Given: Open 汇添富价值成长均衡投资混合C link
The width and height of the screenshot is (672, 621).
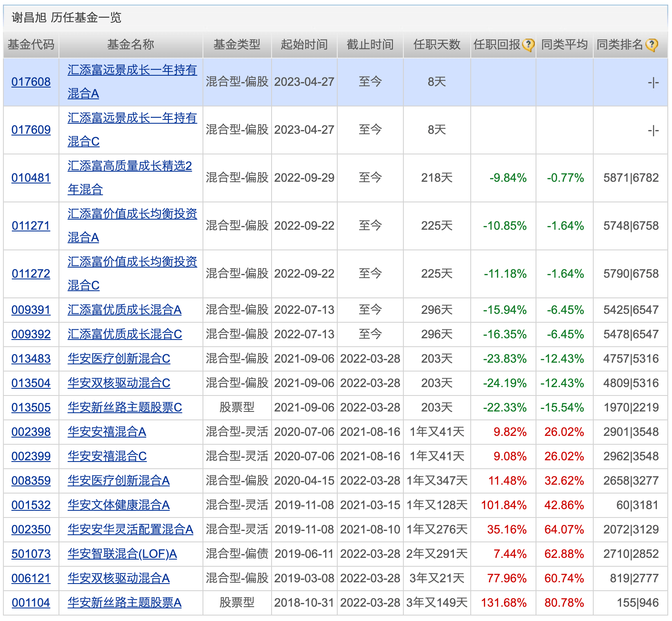Looking at the screenshot, I should tap(132, 273).
